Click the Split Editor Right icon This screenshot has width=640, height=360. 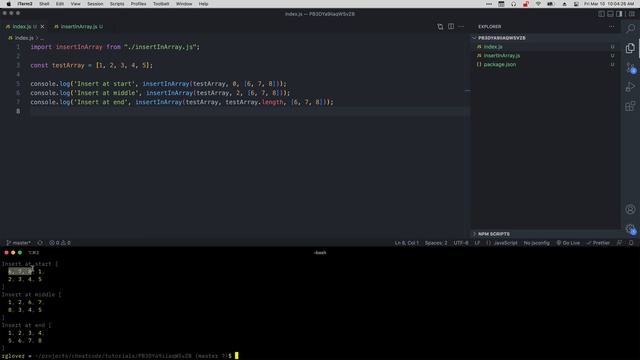point(451,27)
